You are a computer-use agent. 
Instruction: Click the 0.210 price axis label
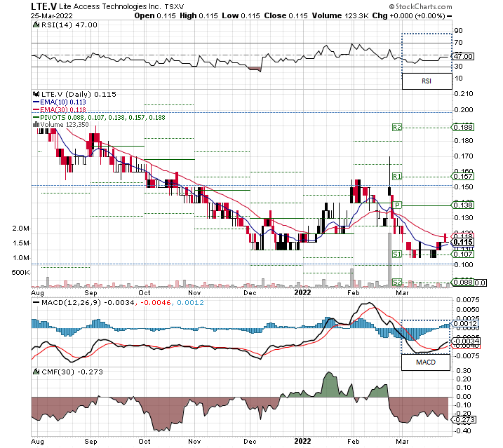464,94
